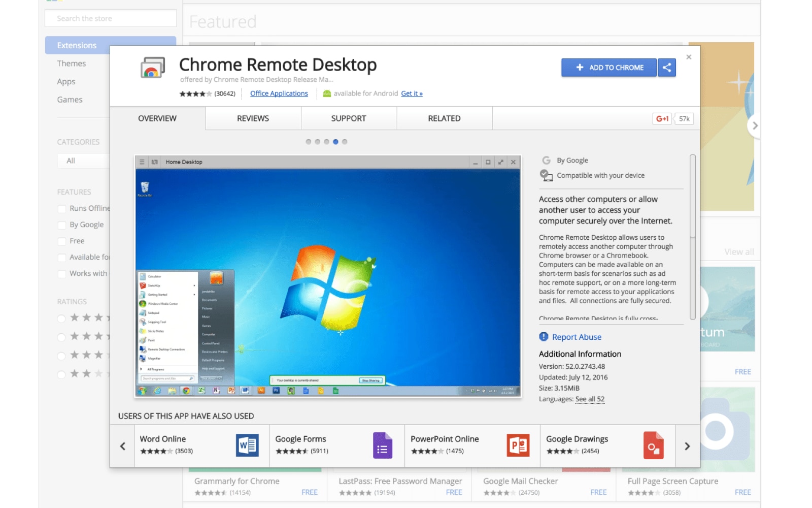Click the Android icon near 'available for Android'
The image size is (812, 508).
[x=327, y=93]
